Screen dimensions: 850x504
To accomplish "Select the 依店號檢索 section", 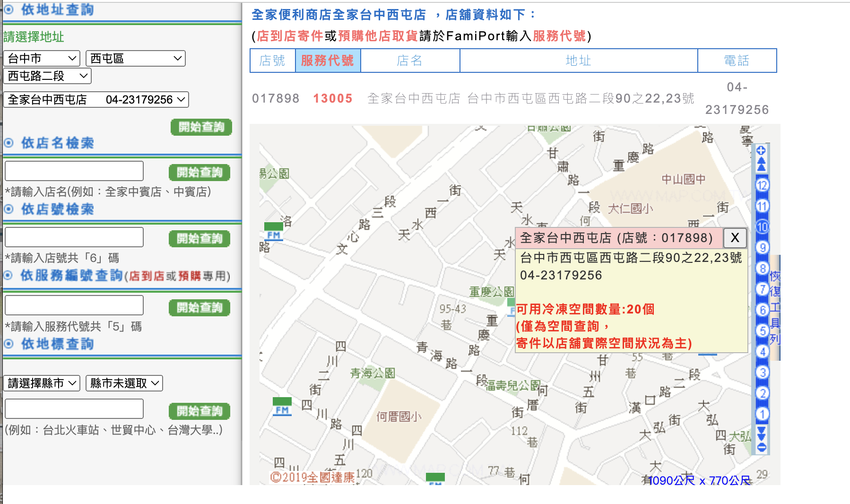I will tap(49, 209).
